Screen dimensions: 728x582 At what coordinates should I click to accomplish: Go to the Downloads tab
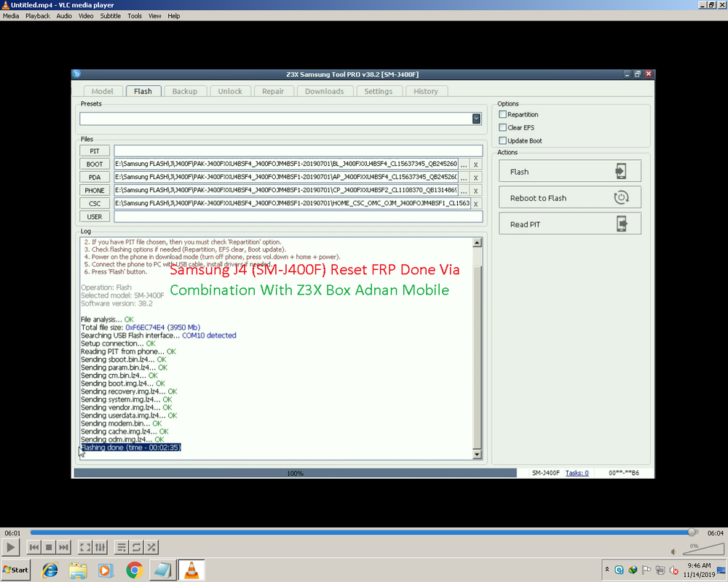point(325,91)
